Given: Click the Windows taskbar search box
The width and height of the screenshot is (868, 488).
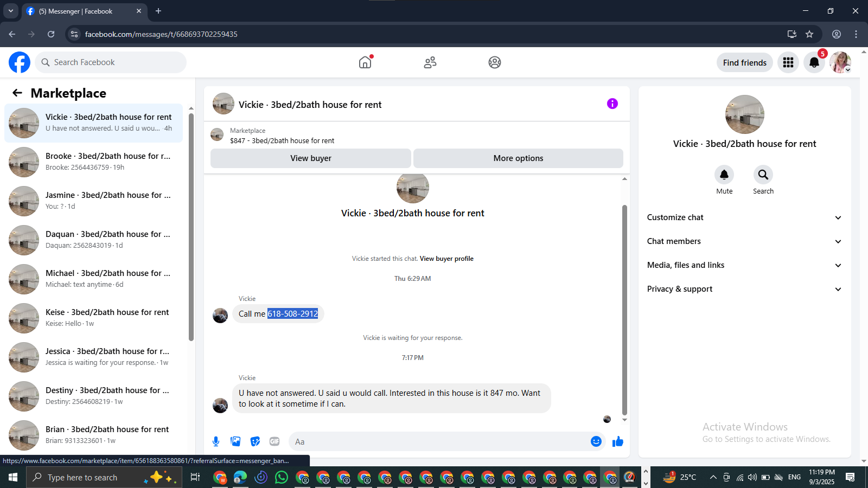Looking at the screenshot, I should (104, 477).
